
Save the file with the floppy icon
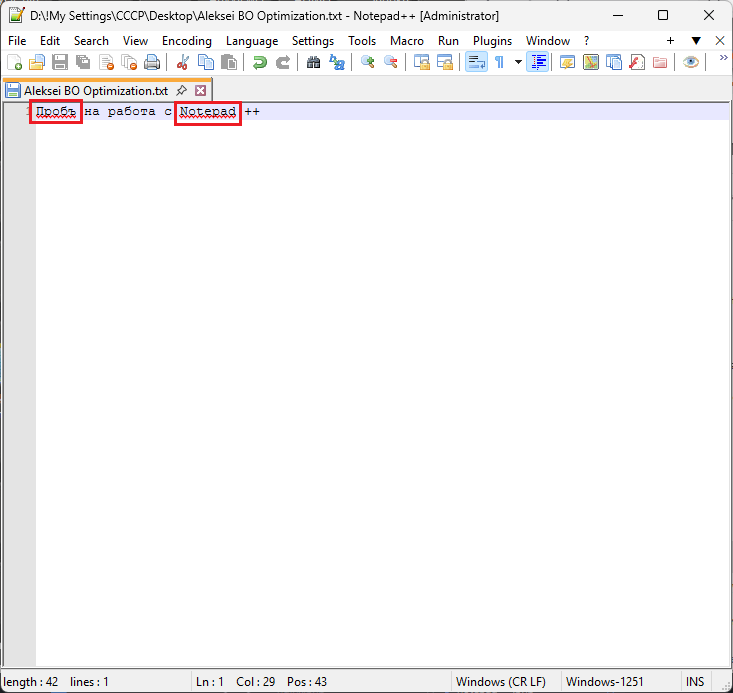(x=60, y=62)
